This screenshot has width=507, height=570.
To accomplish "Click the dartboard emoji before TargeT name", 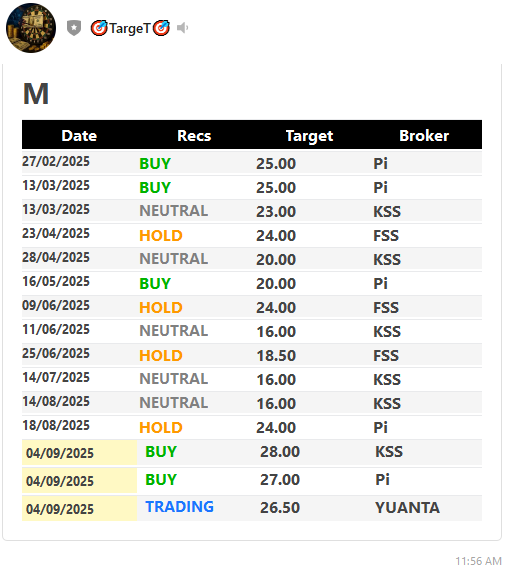I will tap(99, 28).
